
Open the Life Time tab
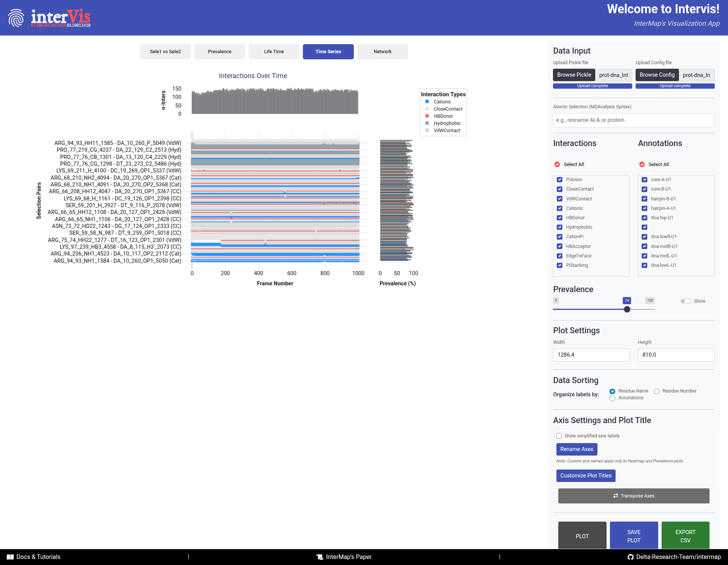coord(274,52)
